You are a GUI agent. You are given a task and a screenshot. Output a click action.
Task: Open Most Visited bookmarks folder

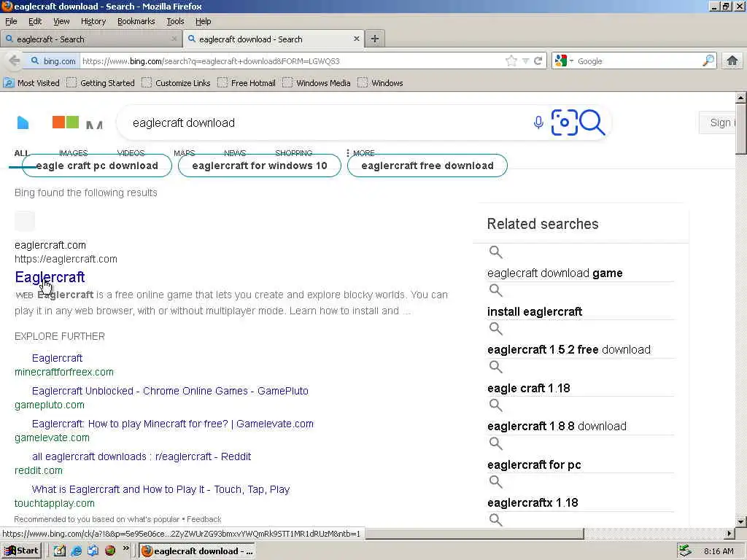[31, 83]
